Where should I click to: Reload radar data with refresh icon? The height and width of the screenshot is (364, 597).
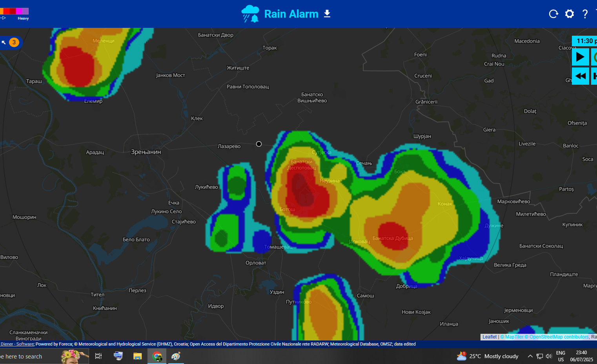(x=553, y=14)
